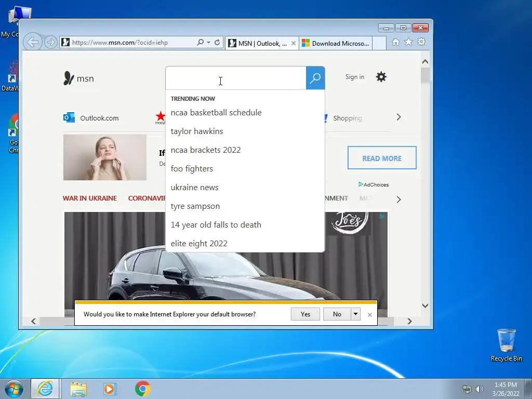Launch Google Chrome from taskbar
Screen dimensions: 532x399
pos(143,389)
